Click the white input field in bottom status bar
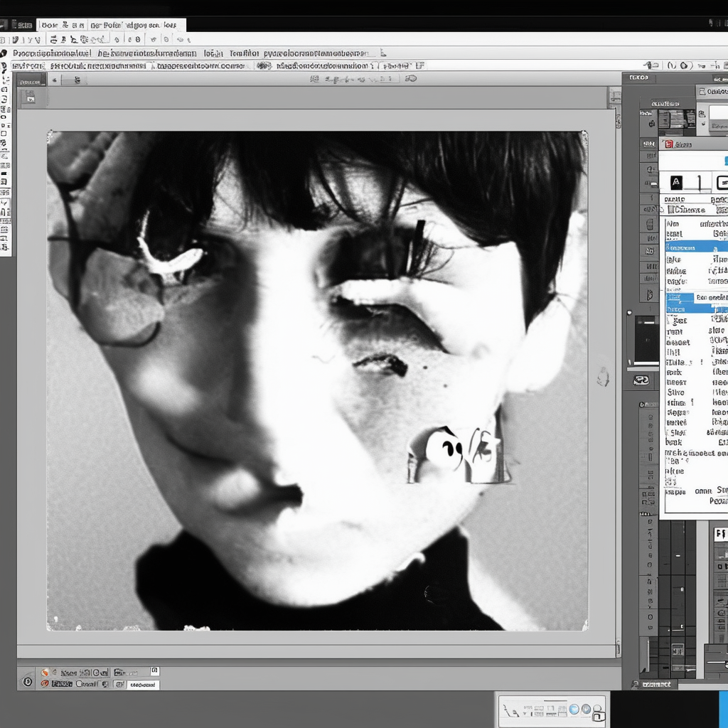Screen dimensions: 728x728 coord(142,685)
